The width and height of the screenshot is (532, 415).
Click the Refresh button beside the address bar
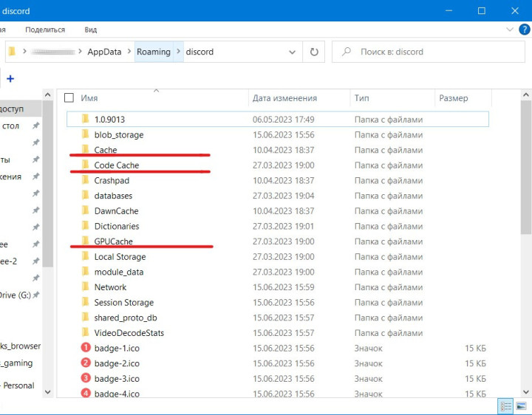(x=315, y=52)
